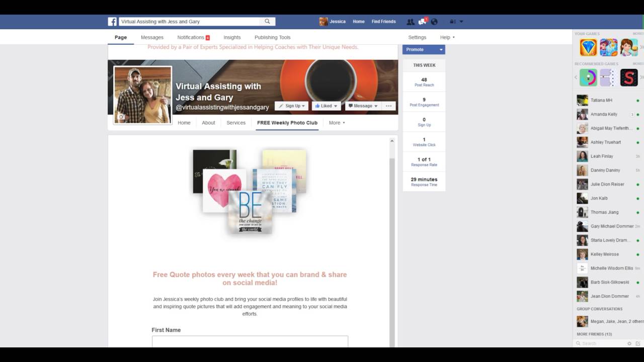Open Megan, Jake, Jean group conversation
644x362 pixels.
pyautogui.click(x=608, y=321)
